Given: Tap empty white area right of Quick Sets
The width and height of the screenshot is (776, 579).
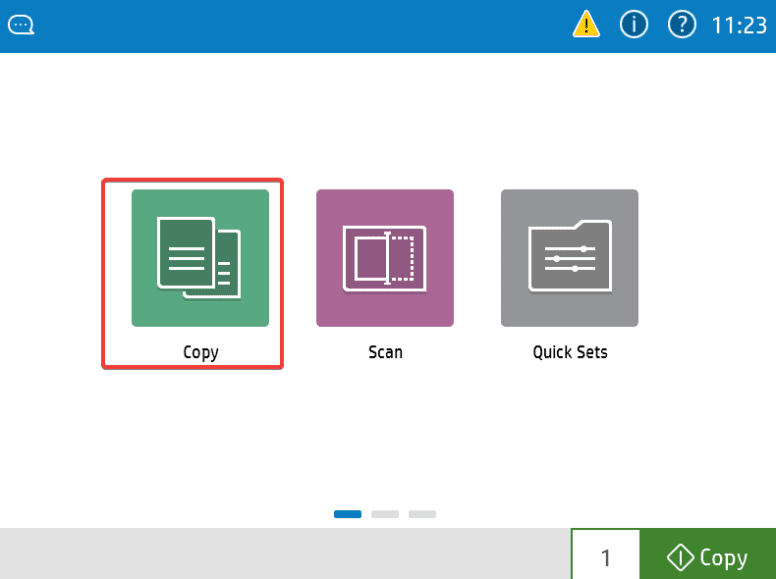Looking at the screenshot, I should (x=708, y=260).
